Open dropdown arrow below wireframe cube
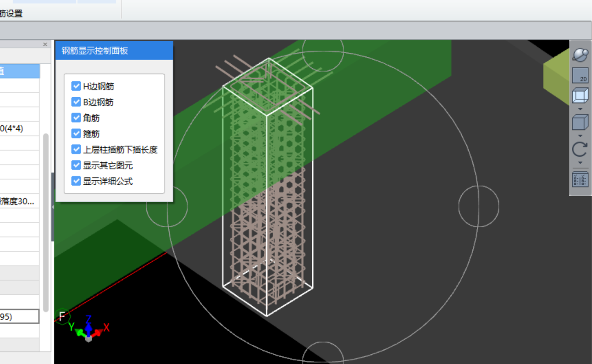 [580, 109]
